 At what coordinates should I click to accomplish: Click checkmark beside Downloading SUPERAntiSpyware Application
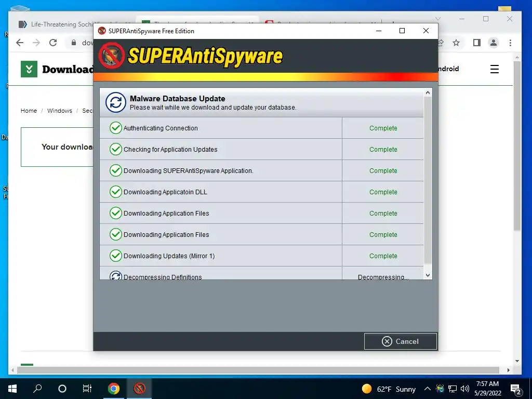116,170
